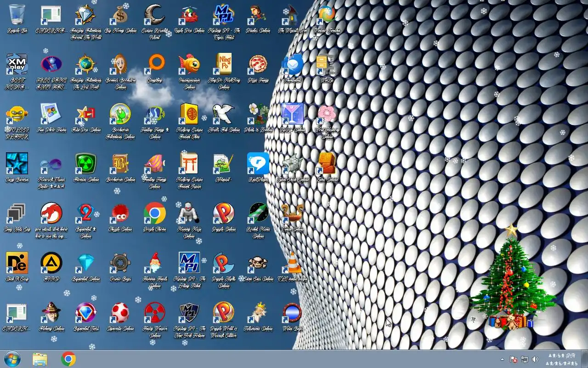
Task: Open Everything search orange ring icon
Action: point(155,64)
